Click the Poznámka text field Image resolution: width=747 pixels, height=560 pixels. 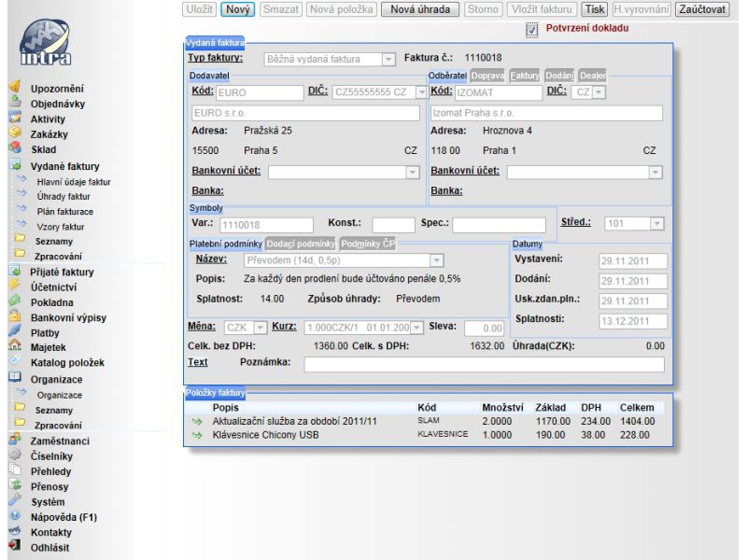click(484, 364)
